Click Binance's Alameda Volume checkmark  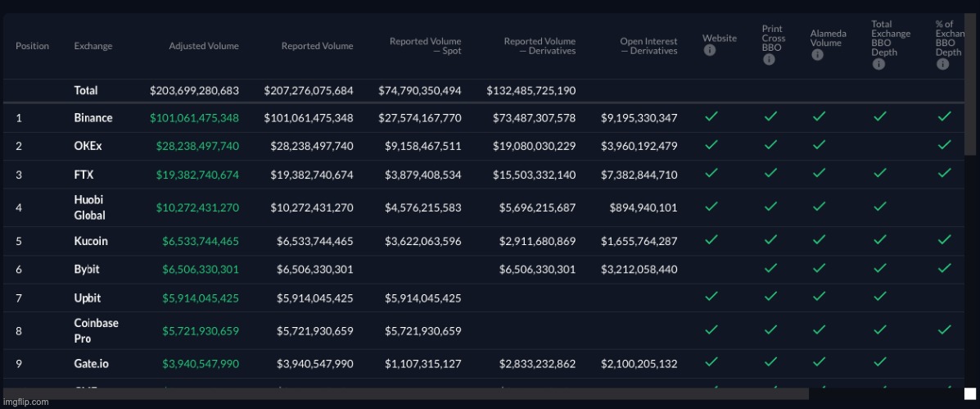(x=819, y=116)
